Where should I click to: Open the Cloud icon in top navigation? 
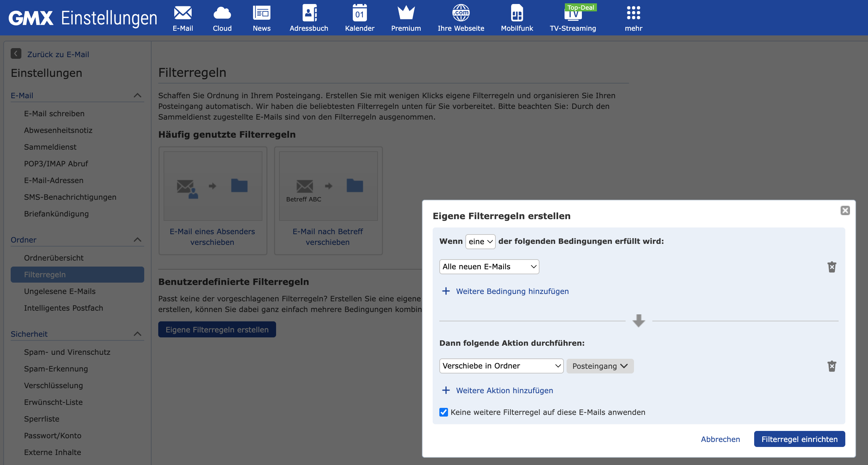coord(222,13)
